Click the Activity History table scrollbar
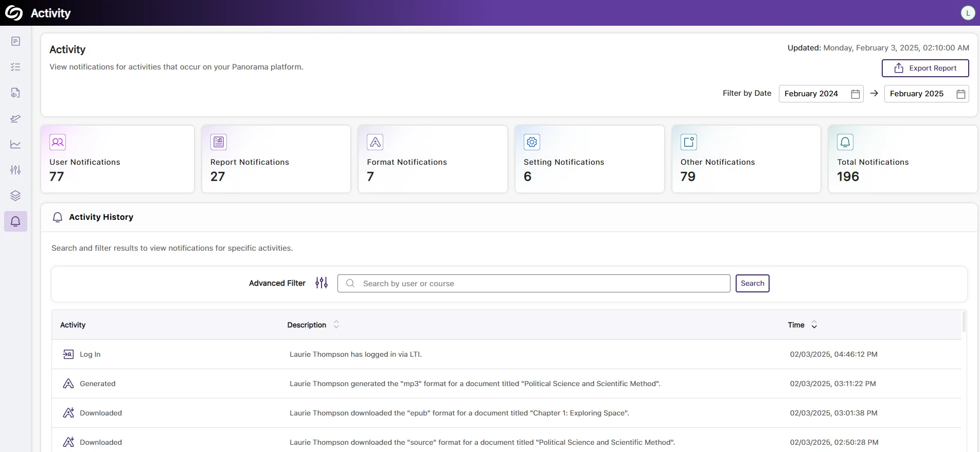 (964, 322)
